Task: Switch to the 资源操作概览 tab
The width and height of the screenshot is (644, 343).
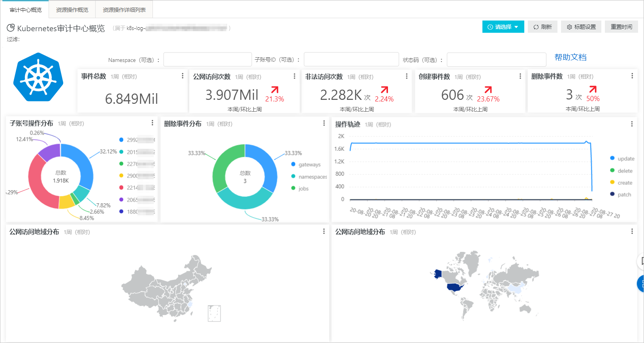Action: [72, 10]
